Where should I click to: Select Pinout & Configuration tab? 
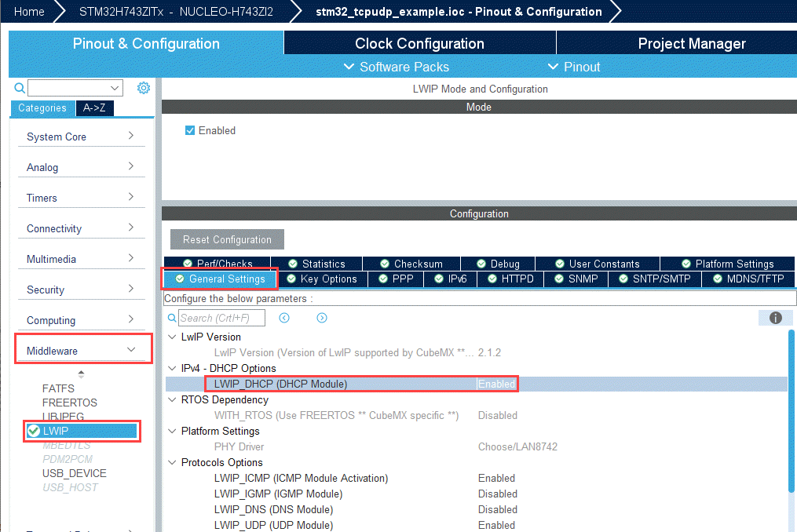pos(146,43)
